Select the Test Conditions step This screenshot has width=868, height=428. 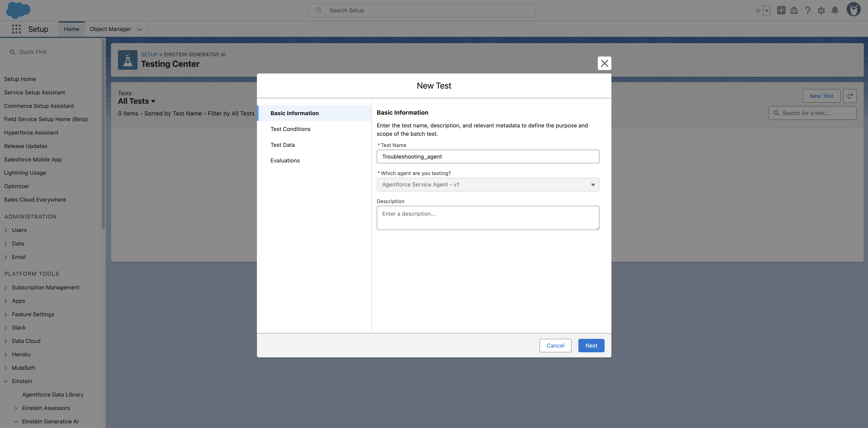pyautogui.click(x=290, y=129)
